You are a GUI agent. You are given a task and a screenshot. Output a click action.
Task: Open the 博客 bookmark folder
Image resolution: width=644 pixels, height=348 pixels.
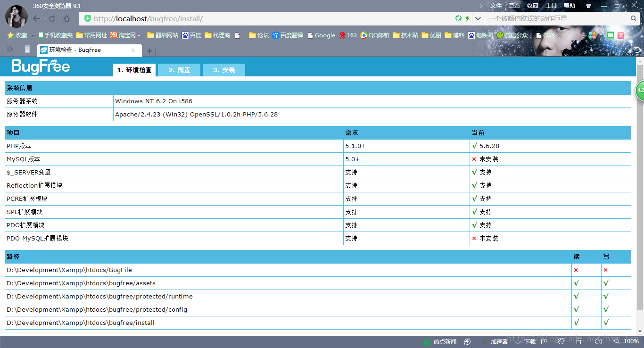454,35
